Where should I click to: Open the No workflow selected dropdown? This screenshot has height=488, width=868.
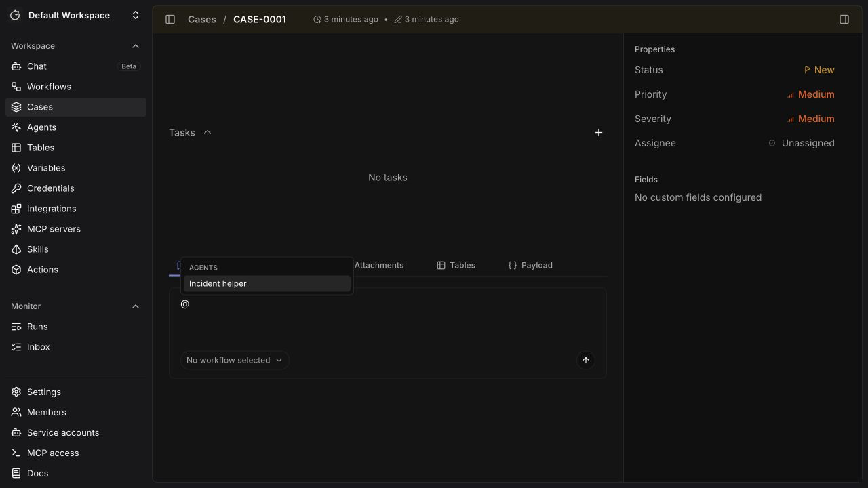[235, 360]
